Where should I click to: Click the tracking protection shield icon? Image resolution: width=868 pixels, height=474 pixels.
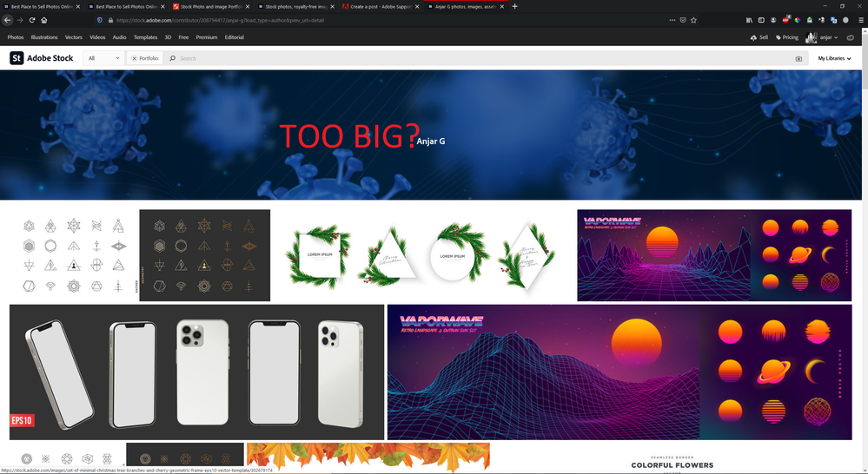point(100,20)
